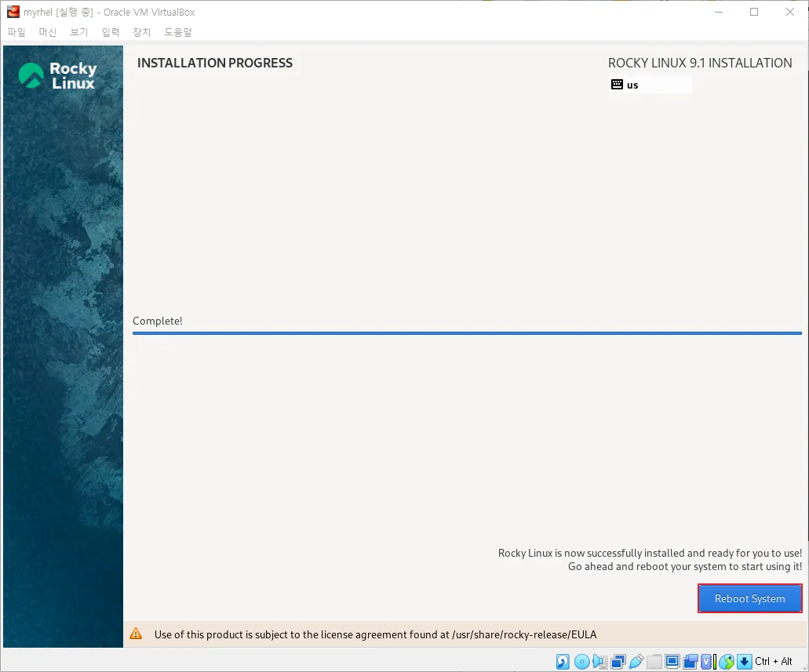
Task: Click the EULA warning triangle icon
Action: click(x=136, y=634)
